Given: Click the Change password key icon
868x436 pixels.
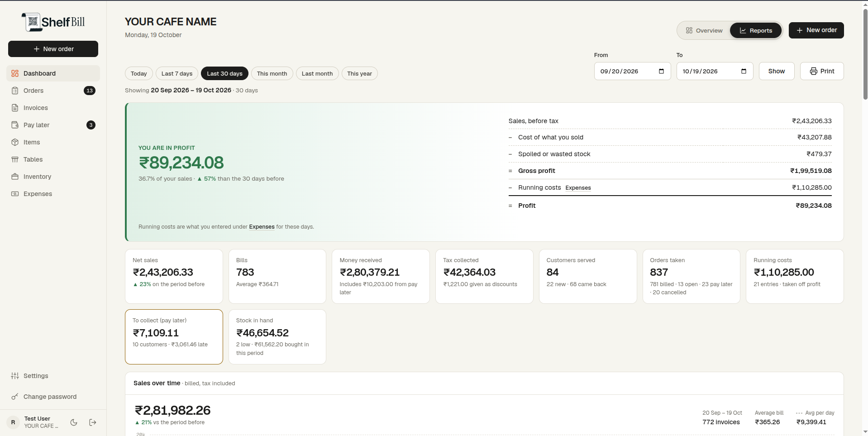Looking at the screenshot, I should point(15,397).
